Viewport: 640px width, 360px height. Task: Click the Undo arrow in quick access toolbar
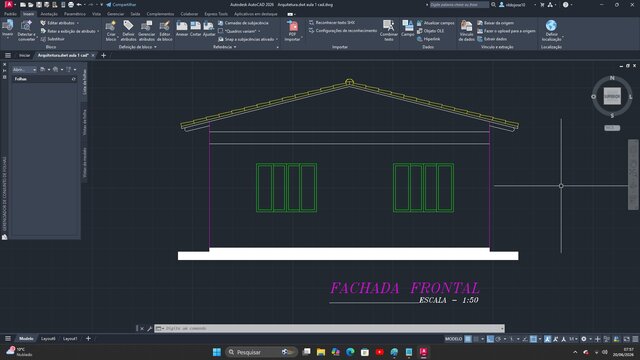pyautogui.click(x=79, y=4)
